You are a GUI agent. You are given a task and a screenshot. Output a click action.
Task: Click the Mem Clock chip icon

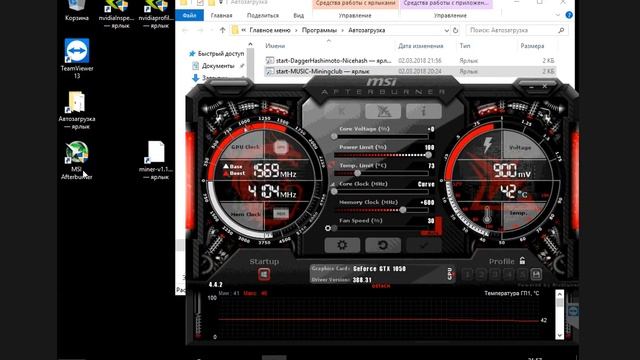(x=280, y=213)
